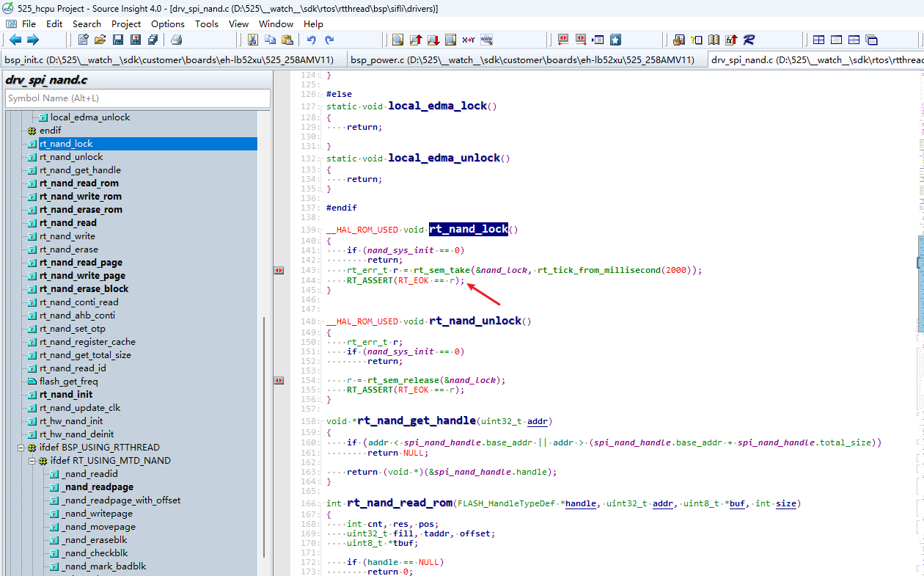Open the Tools menu

coord(207,23)
